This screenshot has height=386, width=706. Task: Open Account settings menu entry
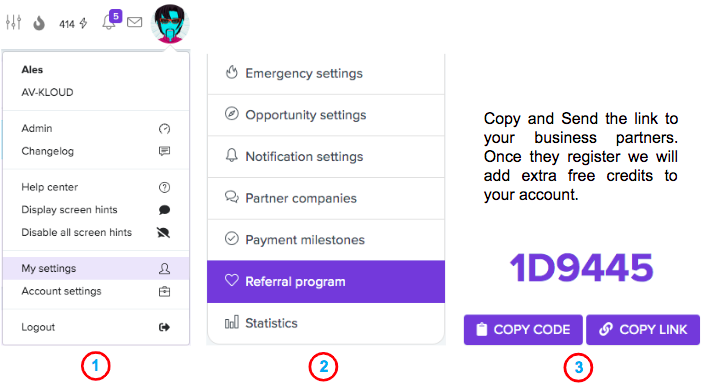coord(95,291)
